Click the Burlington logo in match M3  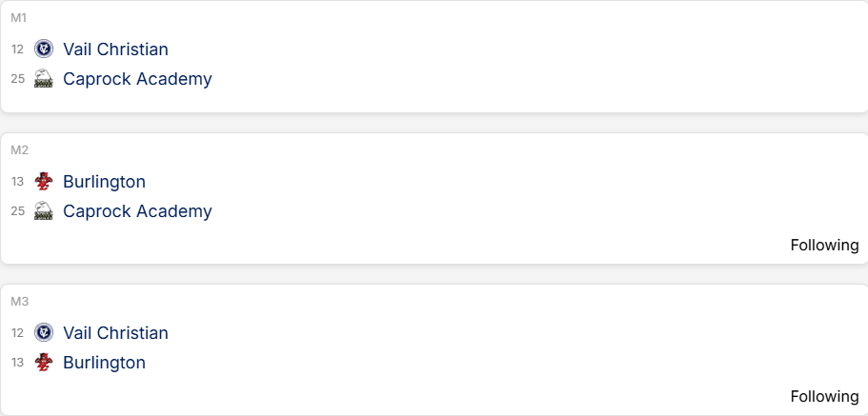(43, 363)
